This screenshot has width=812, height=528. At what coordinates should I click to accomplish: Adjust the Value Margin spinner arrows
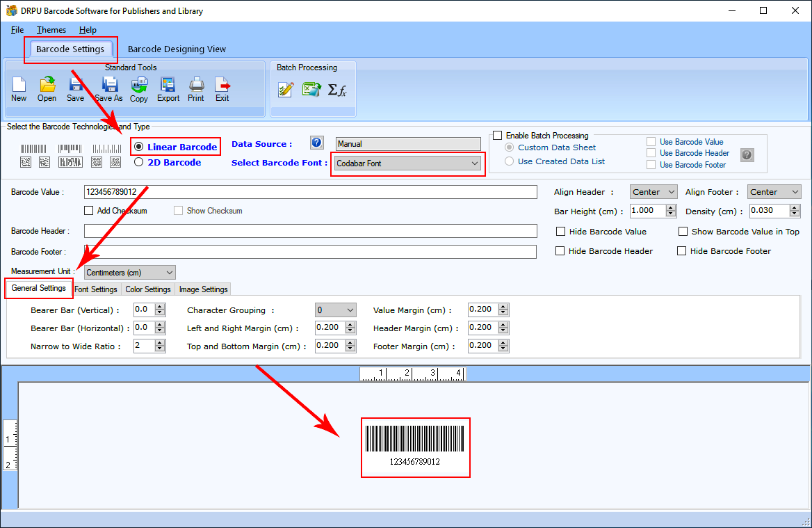tap(504, 310)
